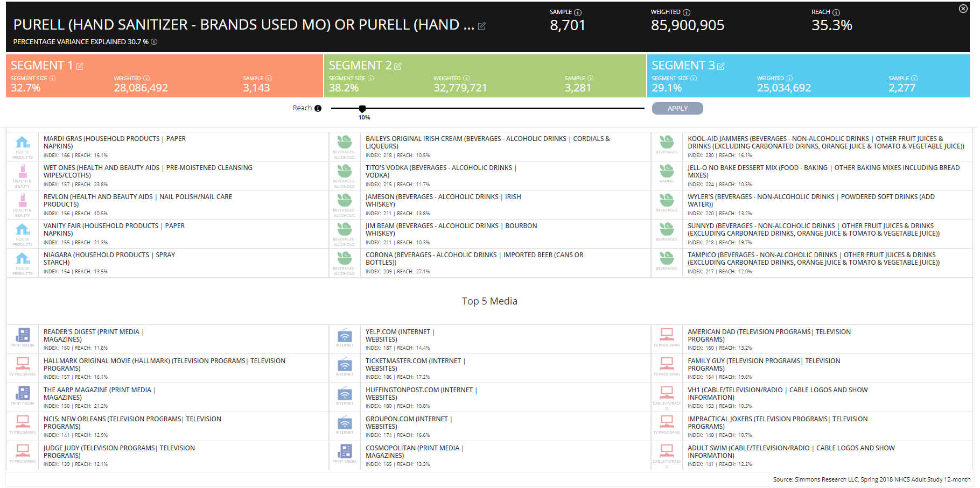Viewport: 980px width, 488px height.
Task: Open info icon beside top SAMPLE label
Action: [x=578, y=12]
